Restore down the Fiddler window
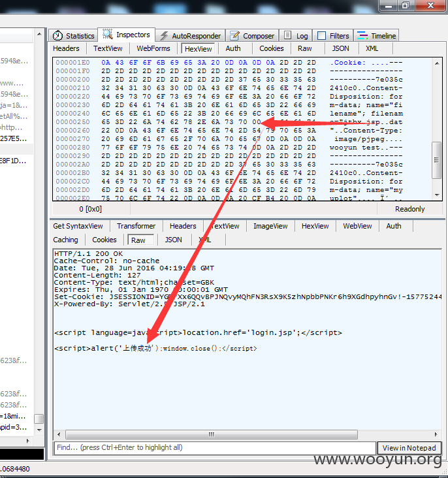The width and height of the screenshot is (448, 478). pos(406,6)
